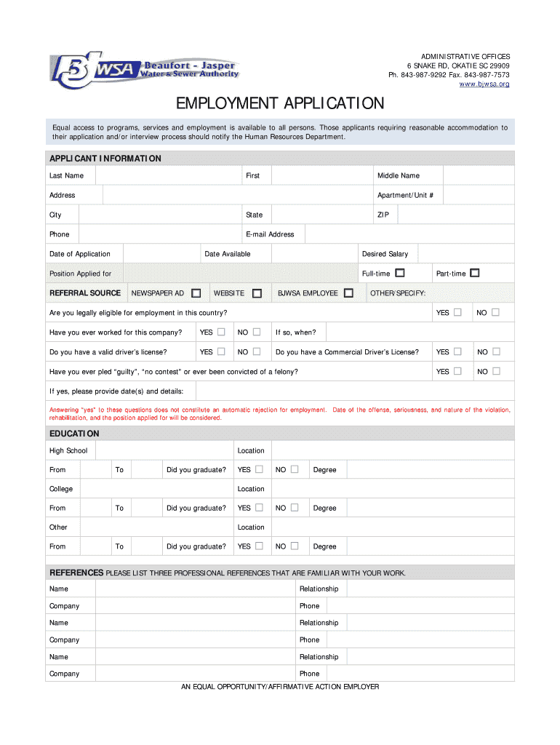Check YES for valid driver's license
This screenshot has width=560, height=745.
221,352
